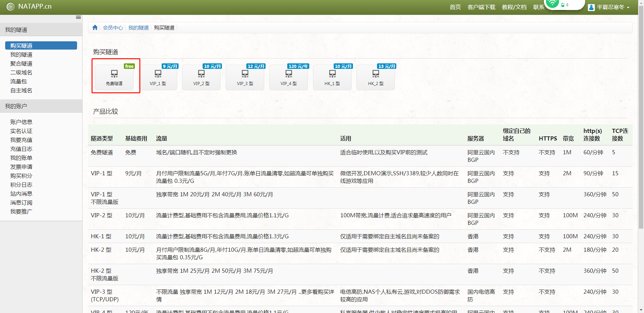Go to 首页 in the top navigation
The width and height of the screenshot is (644, 313).
tap(455, 7)
